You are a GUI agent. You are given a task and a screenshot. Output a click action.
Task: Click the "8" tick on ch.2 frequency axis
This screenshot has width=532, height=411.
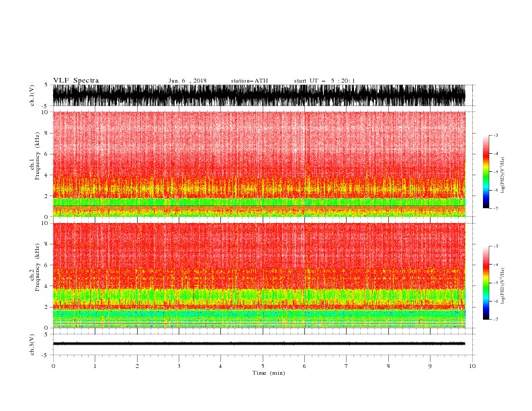coord(46,244)
